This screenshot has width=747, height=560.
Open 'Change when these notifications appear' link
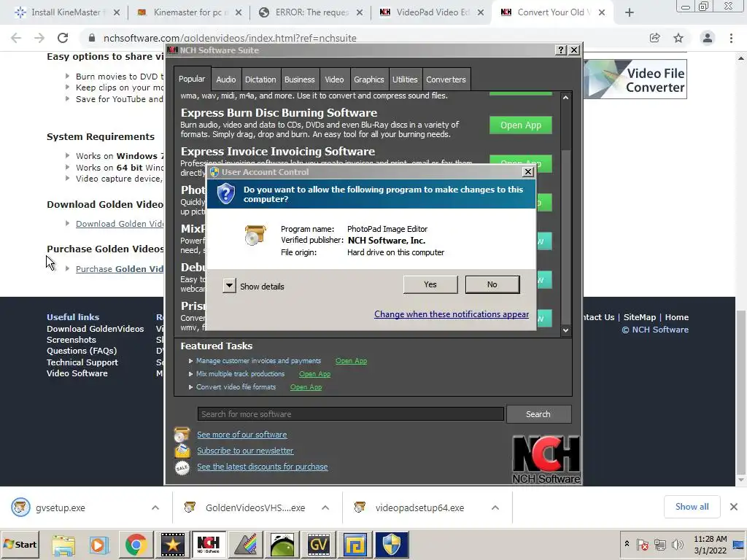(x=451, y=314)
